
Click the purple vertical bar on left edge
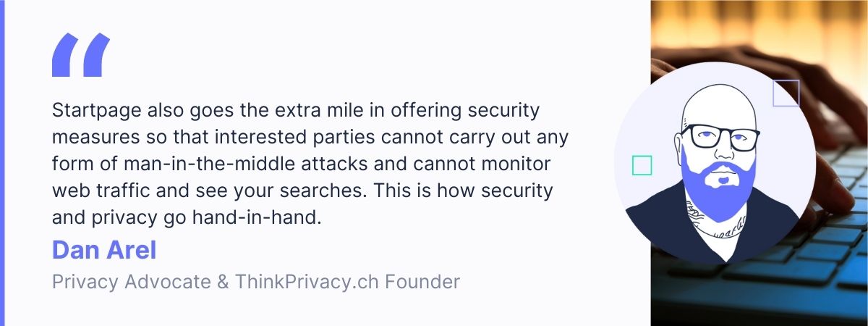pyautogui.click(x=2, y=163)
